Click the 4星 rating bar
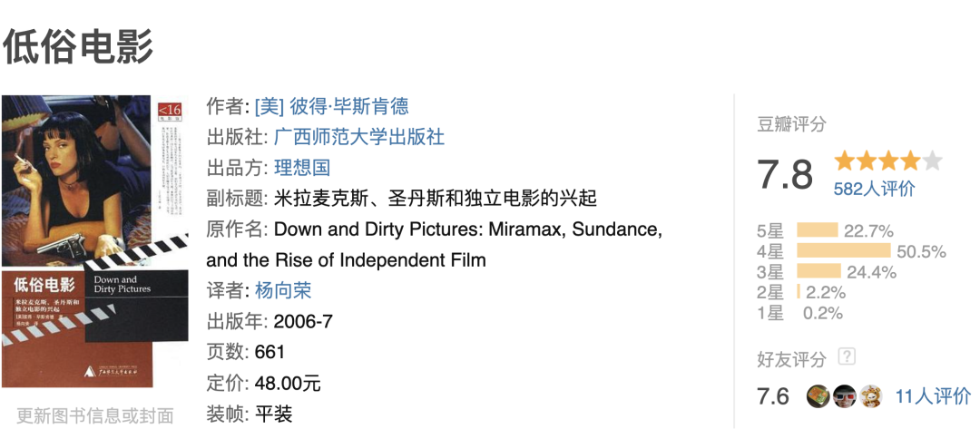 (843, 251)
